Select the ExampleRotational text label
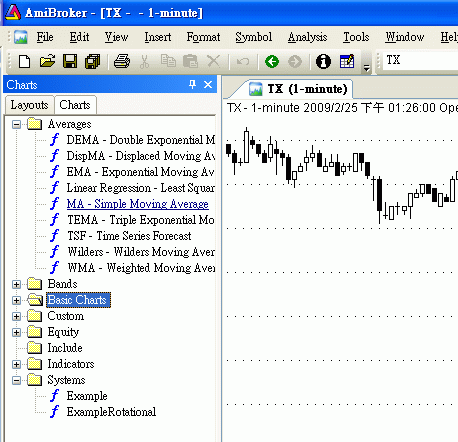The width and height of the screenshot is (458, 442). pyautogui.click(x=111, y=412)
